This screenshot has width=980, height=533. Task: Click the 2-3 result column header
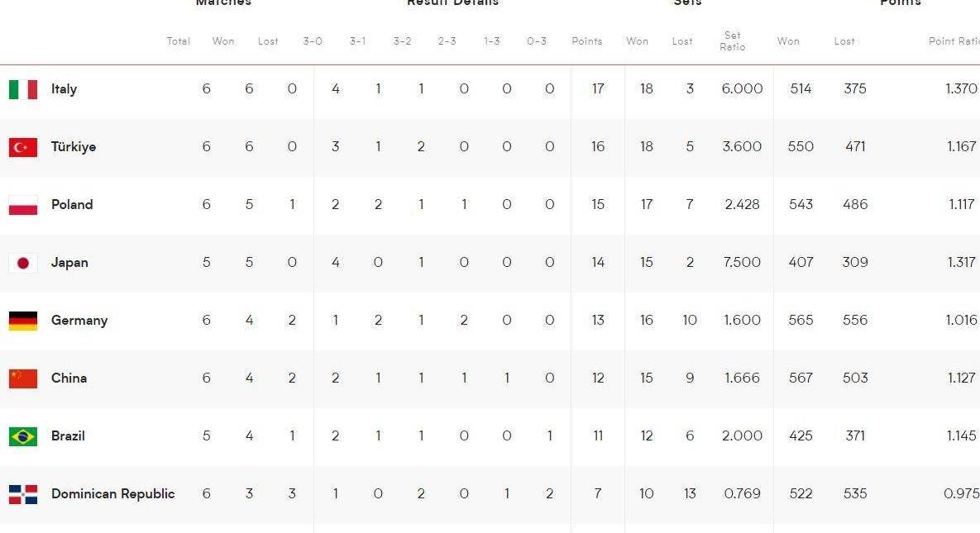[x=447, y=41]
